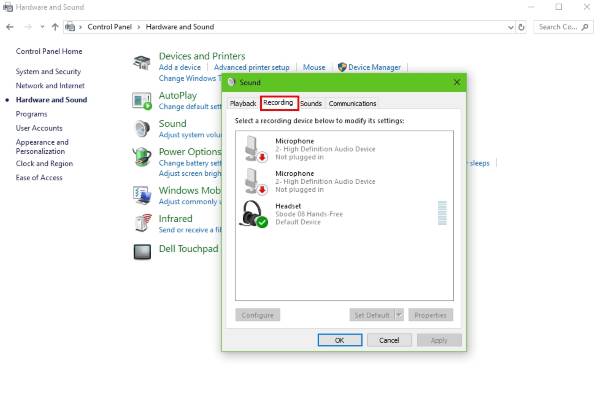The width and height of the screenshot is (600, 417).
Task: Switch to the Sounds tab
Action: coord(311,103)
